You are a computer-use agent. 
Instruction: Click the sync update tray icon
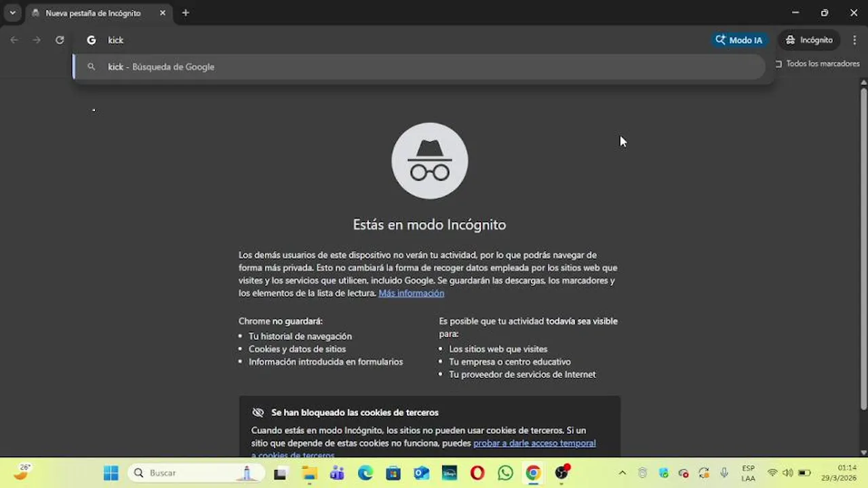pos(704,473)
